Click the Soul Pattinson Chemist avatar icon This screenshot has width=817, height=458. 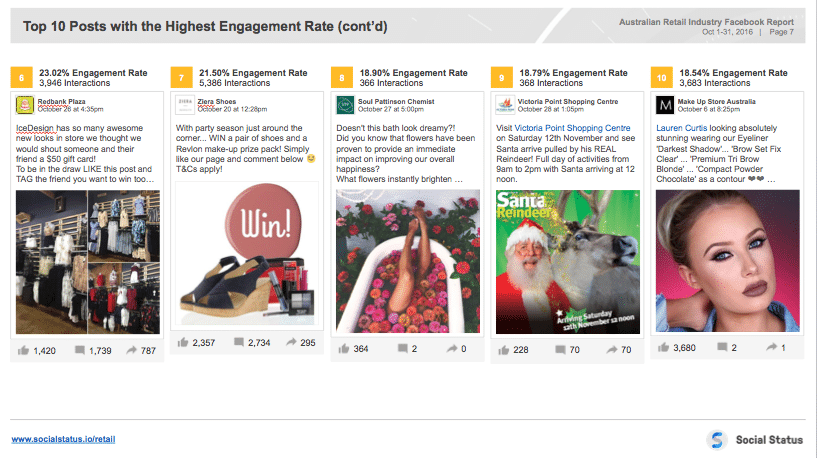coord(345,105)
